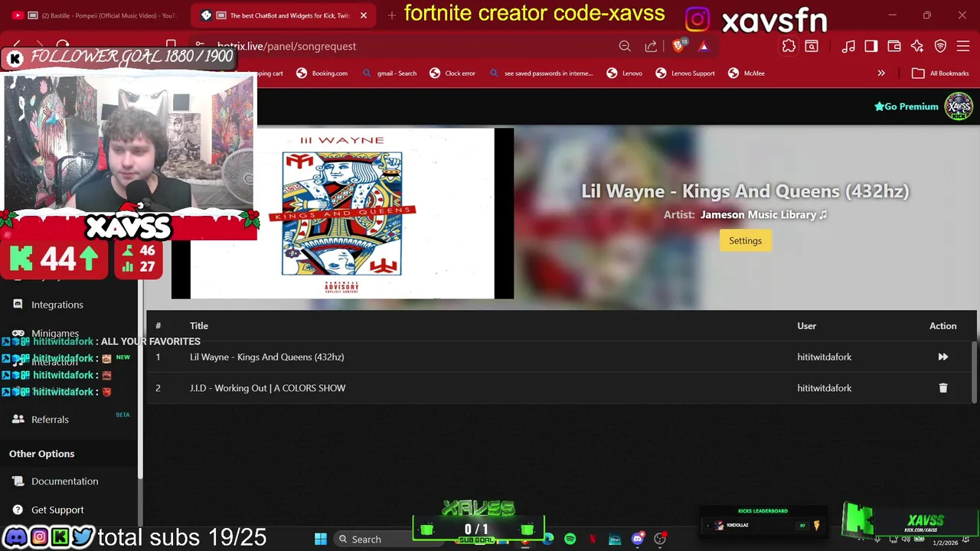The width and height of the screenshot is (980, 551).
Task: Open the Brave Shields lion icon
Action: click(x=678, y=47)
